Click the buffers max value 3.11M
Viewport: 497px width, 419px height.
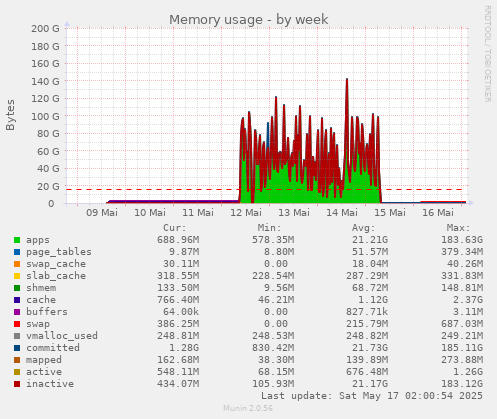(x=468, y=312)
